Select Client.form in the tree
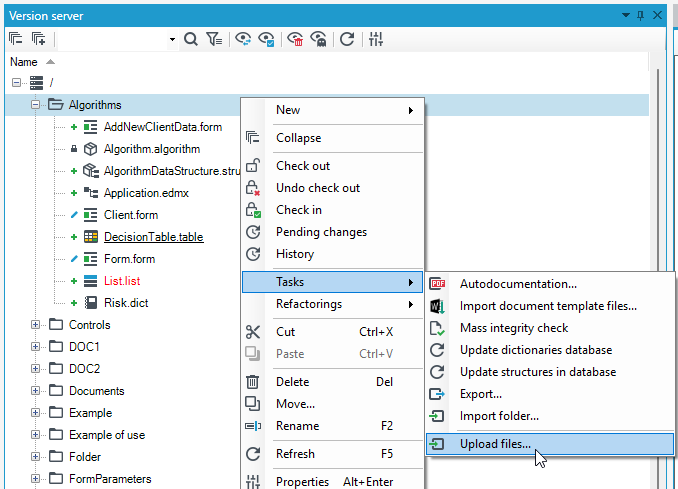 [x=131, y=215]
